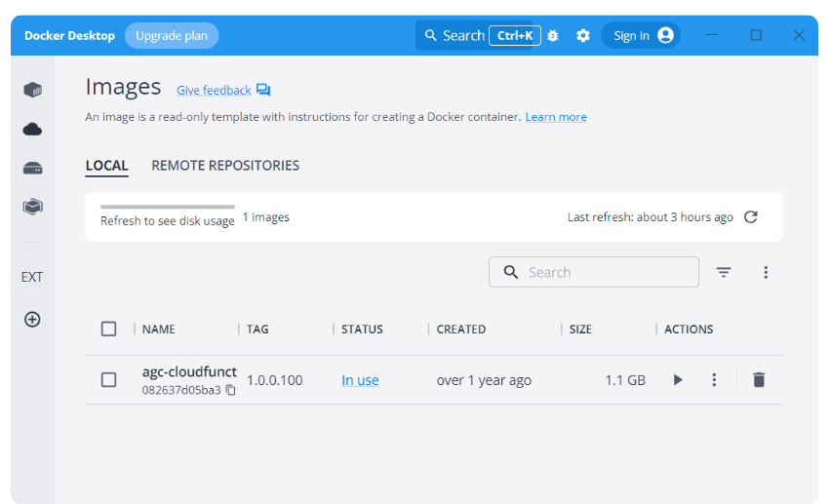
Task: Open the EXT extensions section
Action: coord(32,277)
